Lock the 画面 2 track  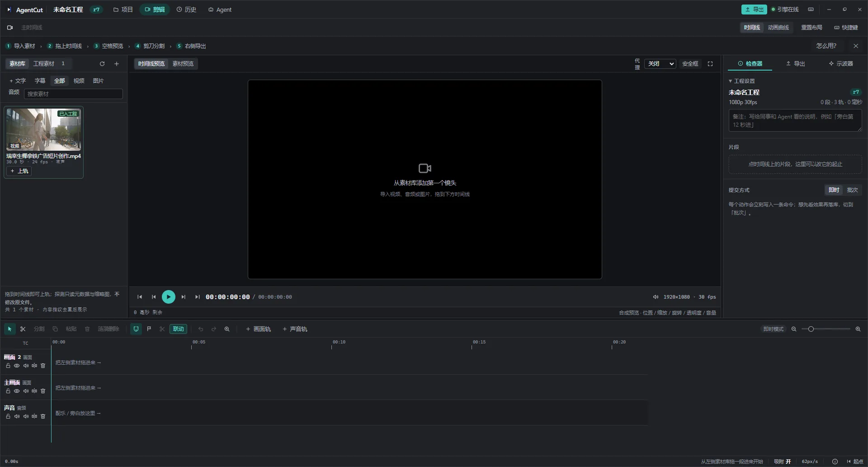click(8, 366)
